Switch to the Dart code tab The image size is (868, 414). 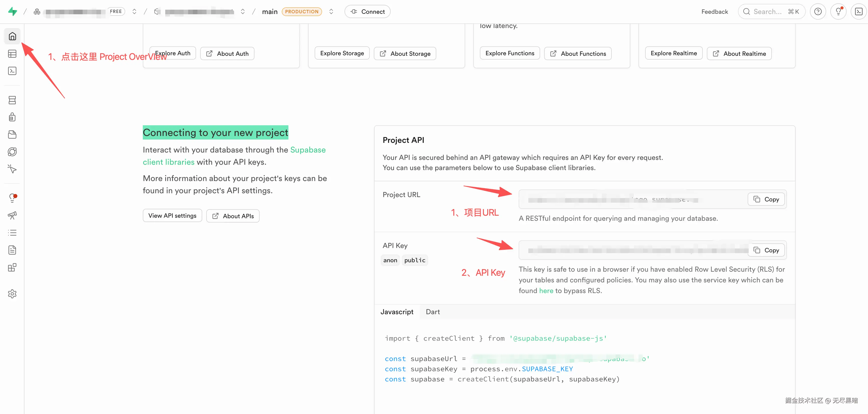point(433,312)
